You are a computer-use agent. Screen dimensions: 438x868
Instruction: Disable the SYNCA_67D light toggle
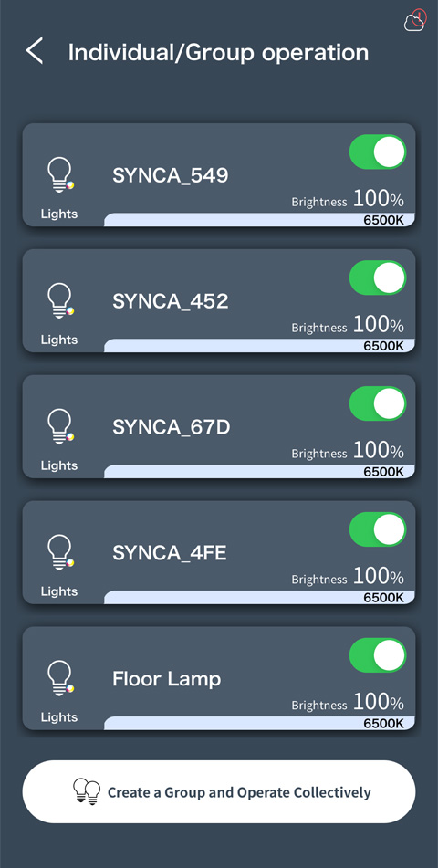click(378, 403)
